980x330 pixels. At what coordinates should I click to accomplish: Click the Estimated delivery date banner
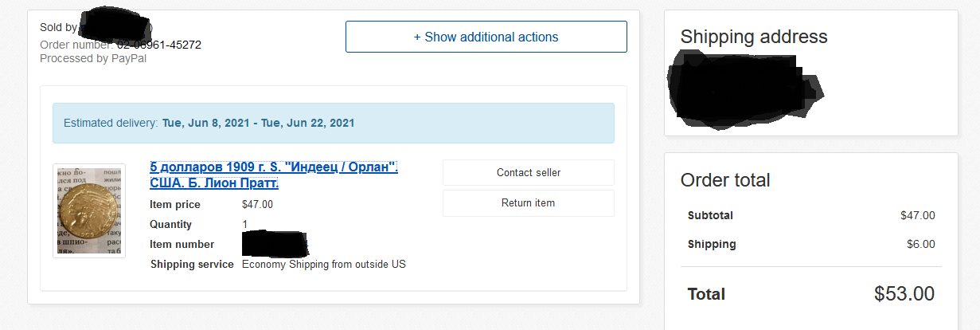[x=333, y=123]
